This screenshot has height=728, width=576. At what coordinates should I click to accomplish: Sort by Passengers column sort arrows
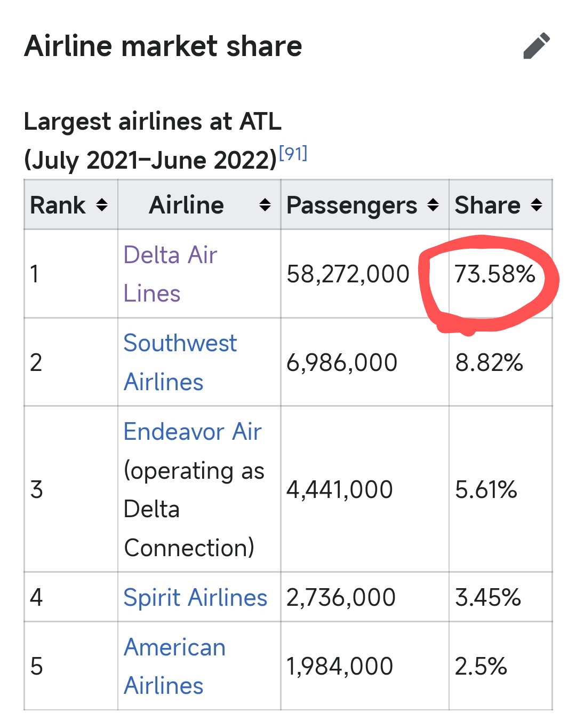click(x=433, y=205)
